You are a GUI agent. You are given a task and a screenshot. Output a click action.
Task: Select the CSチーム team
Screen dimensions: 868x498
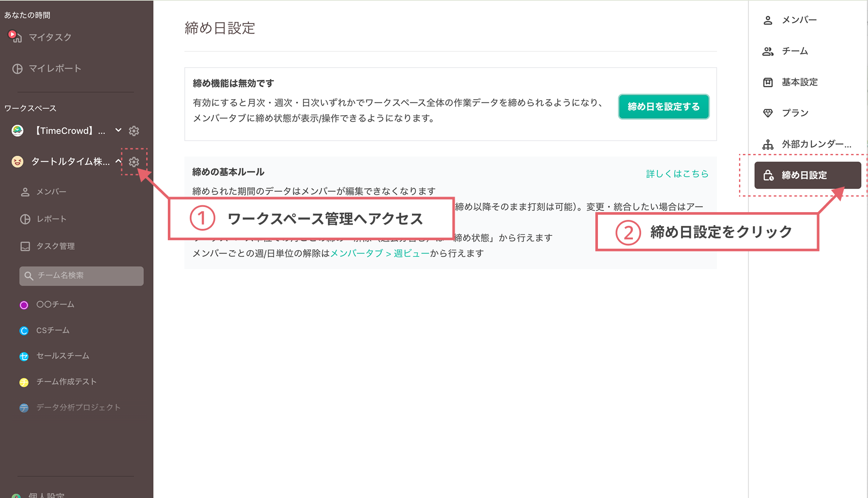53,330
